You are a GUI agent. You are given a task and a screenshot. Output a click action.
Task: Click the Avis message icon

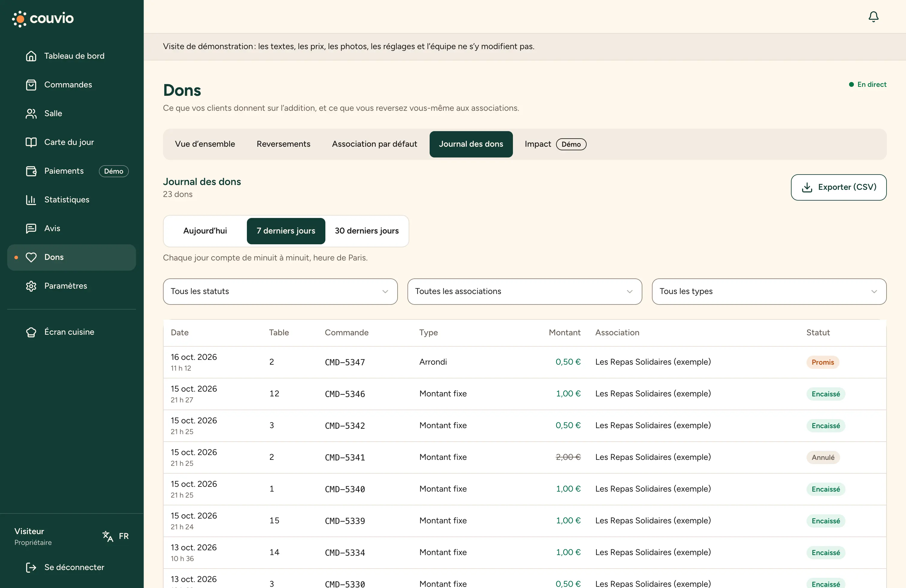tap(31, 228)
